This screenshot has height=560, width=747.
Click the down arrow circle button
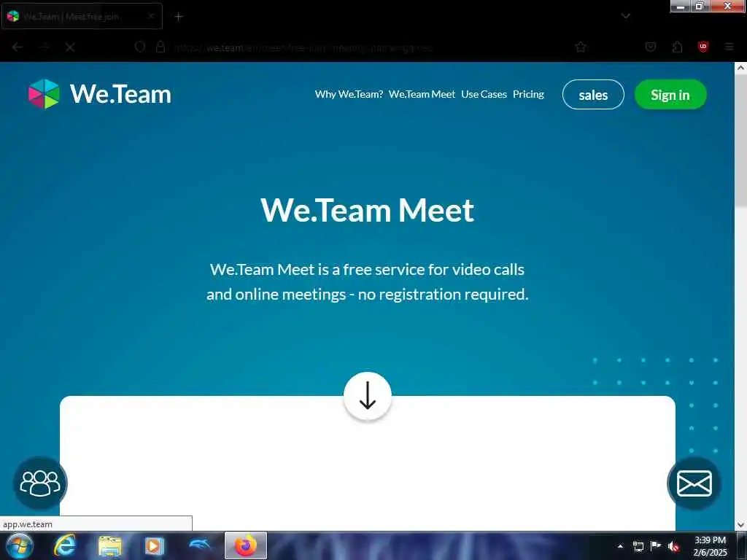point(368,396)
